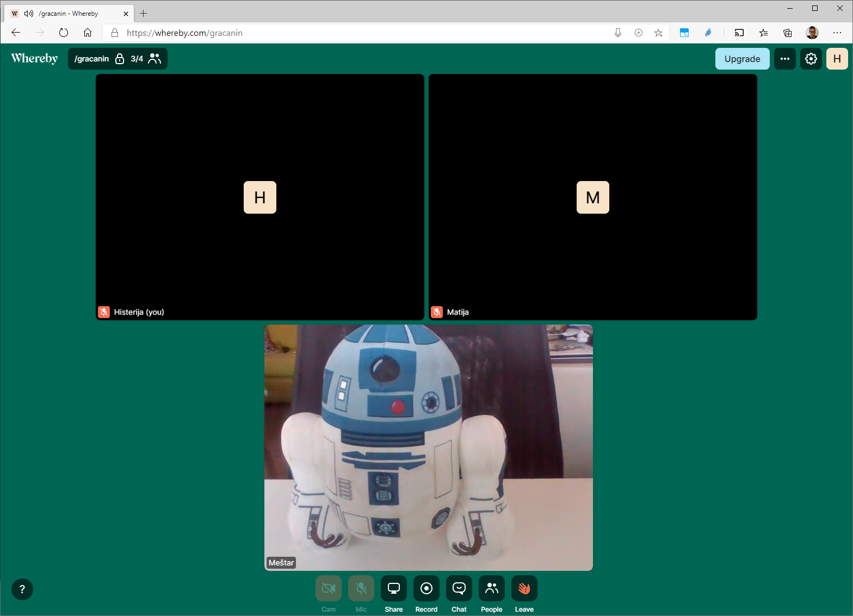Viewport: 853px width, 616px height.
Task: Select the /gracanin - Whereby tab
Action: click(69, 14)
